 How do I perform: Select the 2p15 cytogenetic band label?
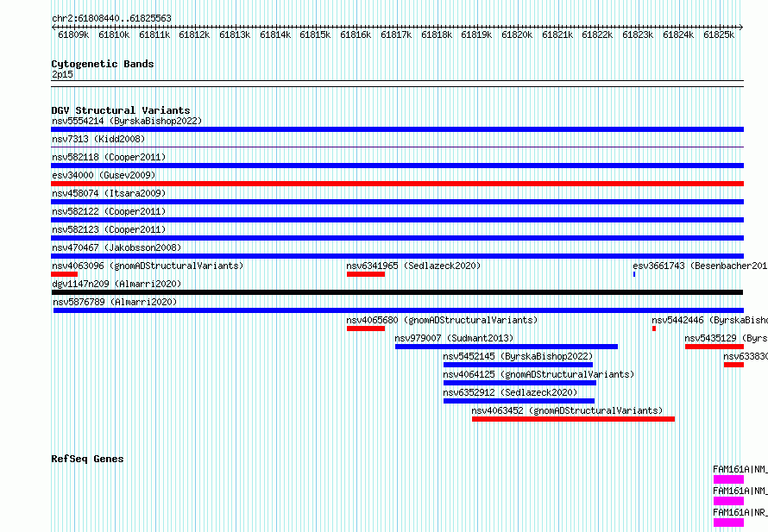62,74
